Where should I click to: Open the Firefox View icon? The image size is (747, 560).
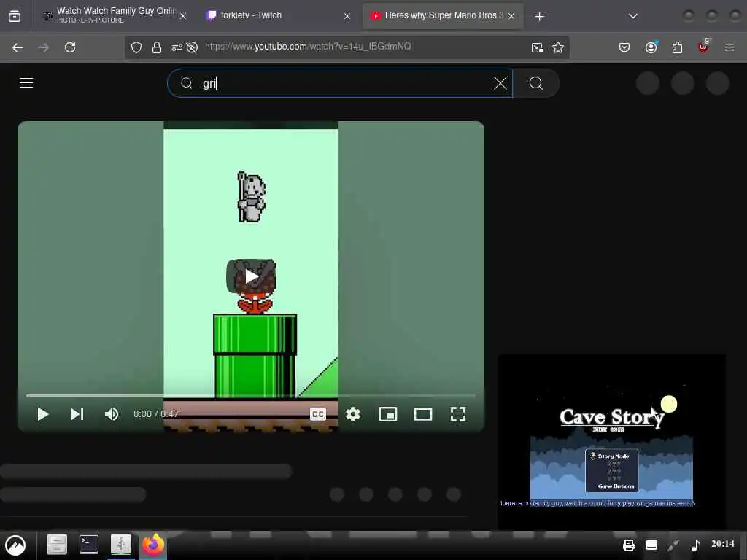click(x=15, y=16)
